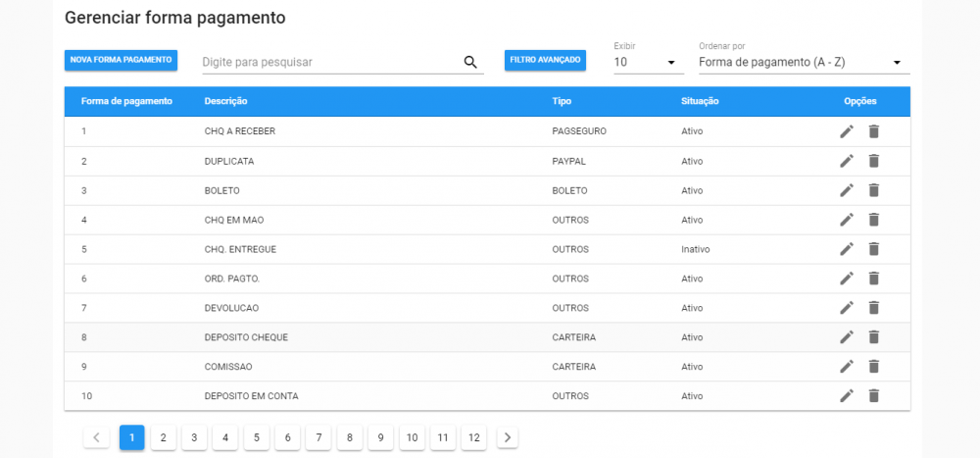Edit the inactive CHQ. ENTREGUE entry

[847, 249]
